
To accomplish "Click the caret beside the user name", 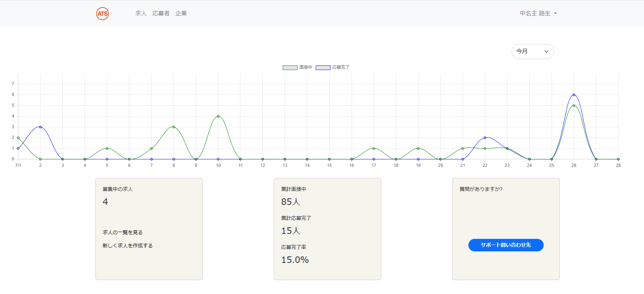I will (555, 14).
